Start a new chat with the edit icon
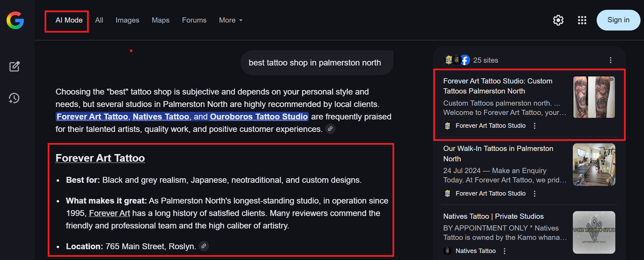644x260 pixels. pos(14,67)
